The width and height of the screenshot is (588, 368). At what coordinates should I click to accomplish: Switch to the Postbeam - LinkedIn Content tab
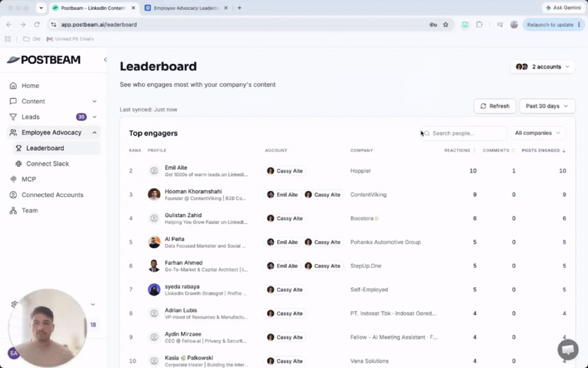pyautogui.click(x=94, y=8)
